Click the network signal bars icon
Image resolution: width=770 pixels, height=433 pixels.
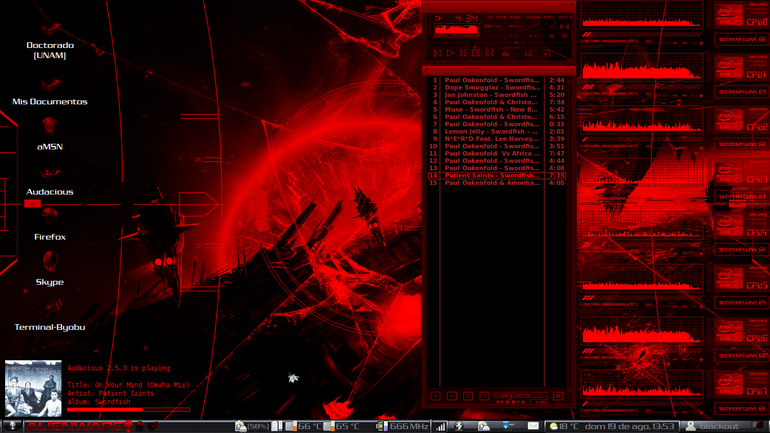coord(440,426)
